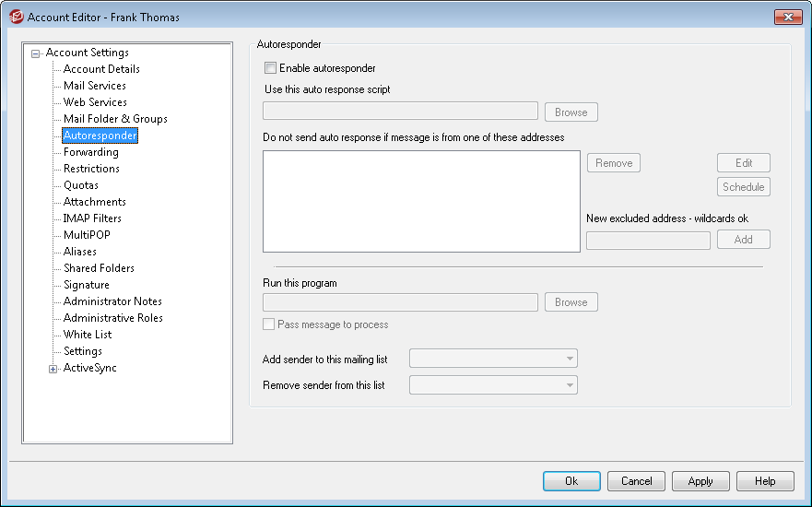Expand the ActiveSync tree node

point(53,369)
